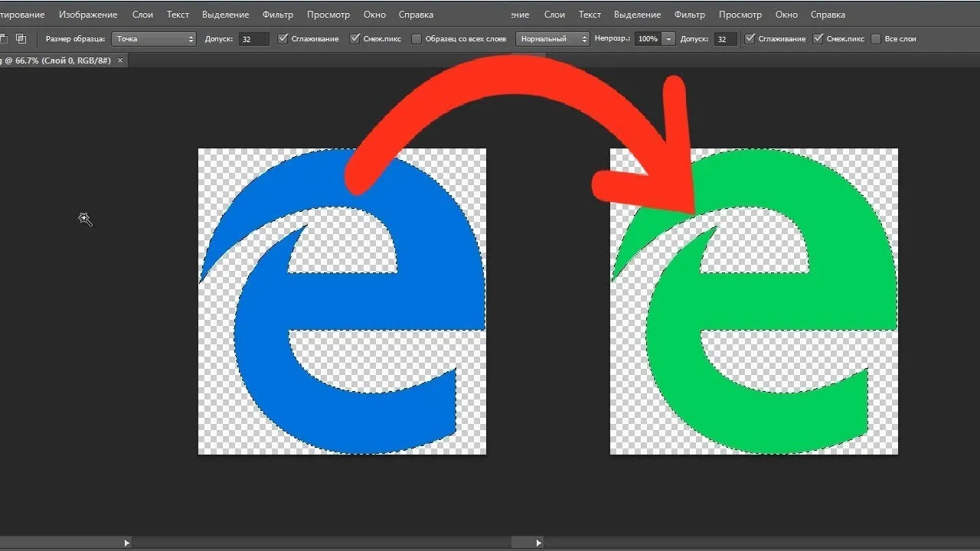This screenshot has height=551, width=980.
Task: Select document tab 66.7% (Слой 0, RGB/8#)
Action: tap(54, 60)
